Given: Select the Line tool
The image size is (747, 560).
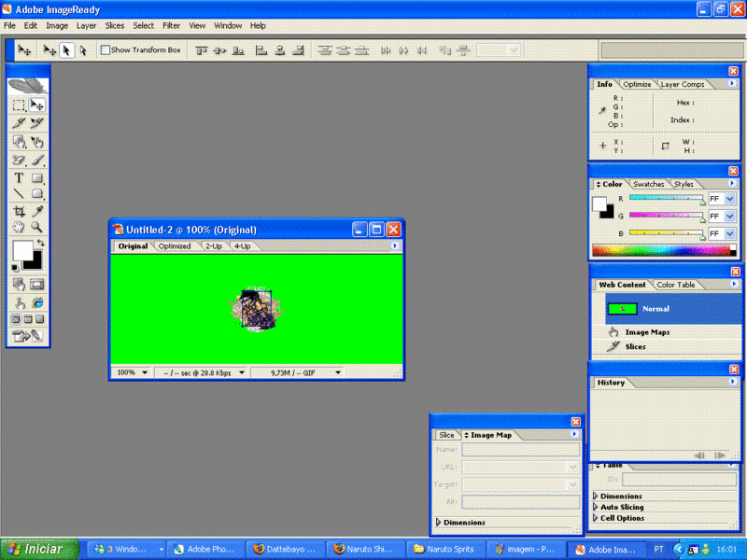Looking at the screenshot, I should [x=19, y=193].
